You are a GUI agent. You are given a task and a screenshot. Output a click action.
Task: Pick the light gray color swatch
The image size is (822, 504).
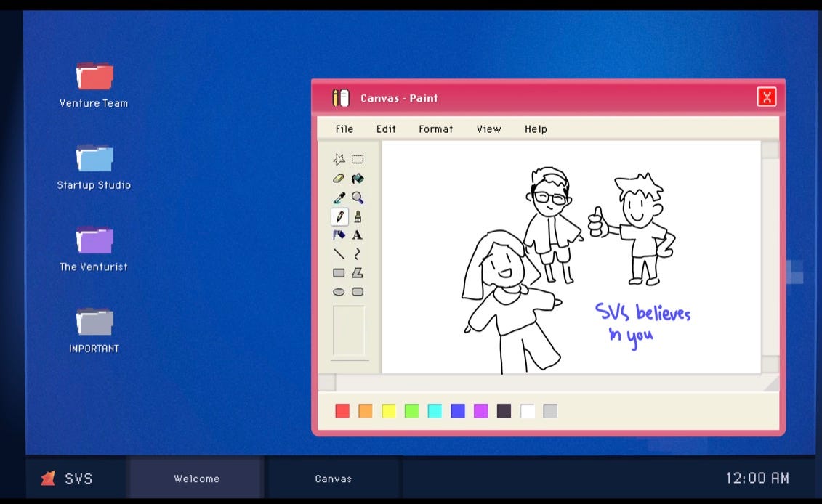(x=550, y=411)
